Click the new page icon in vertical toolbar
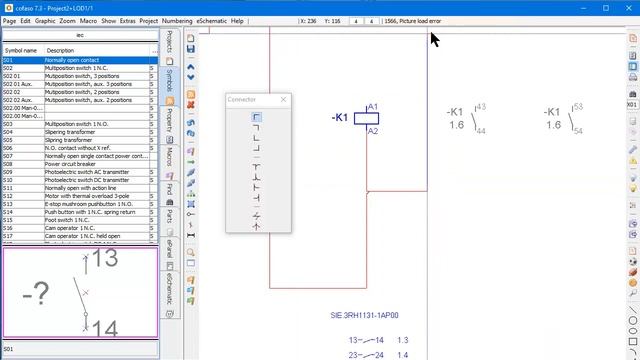This screenshot has width=640, height=360. [x=191, y=38]
